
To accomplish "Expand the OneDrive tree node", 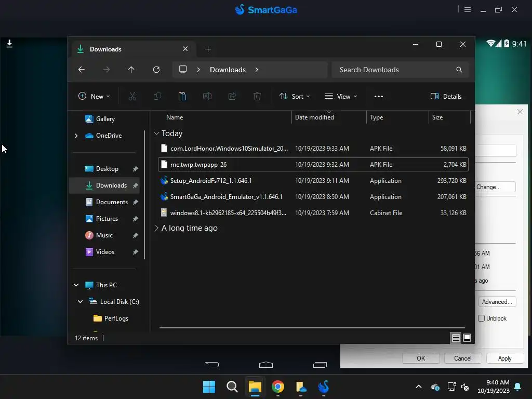I will click(x=76, y=136).
